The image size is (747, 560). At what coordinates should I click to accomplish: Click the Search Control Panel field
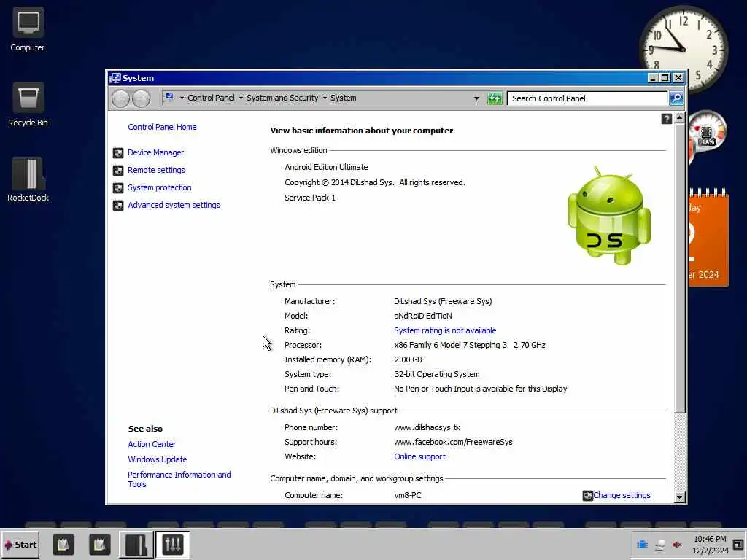pos(588,98)
